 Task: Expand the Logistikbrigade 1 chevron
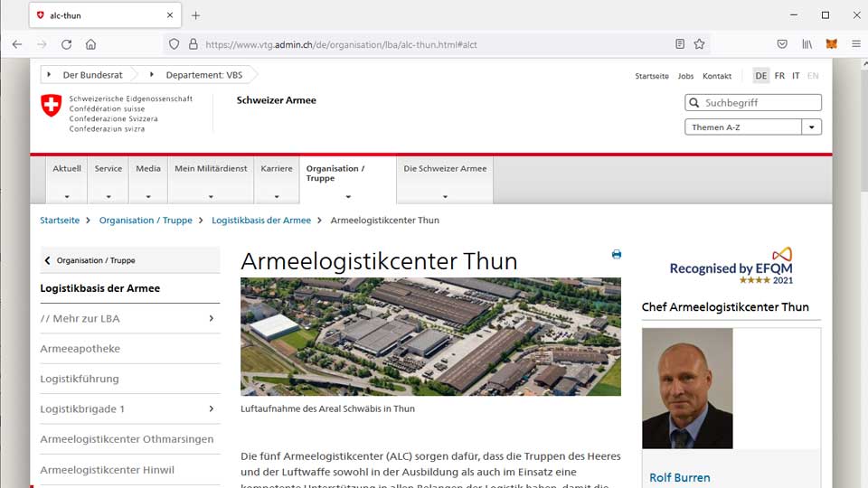[212, 408]
